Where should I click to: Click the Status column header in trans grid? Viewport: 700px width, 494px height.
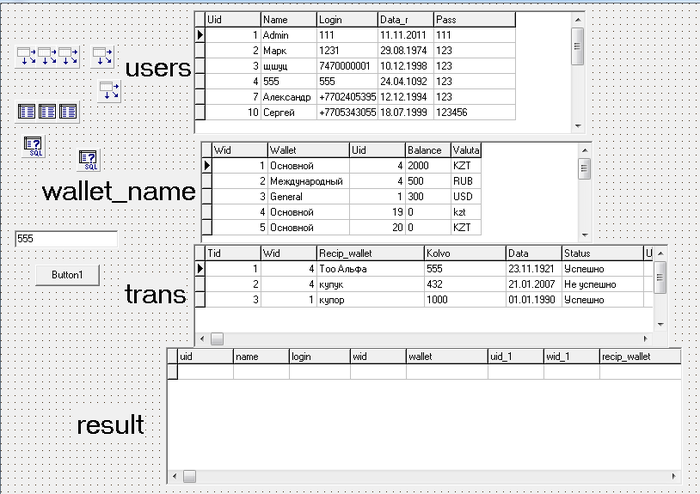pos(600,253)
